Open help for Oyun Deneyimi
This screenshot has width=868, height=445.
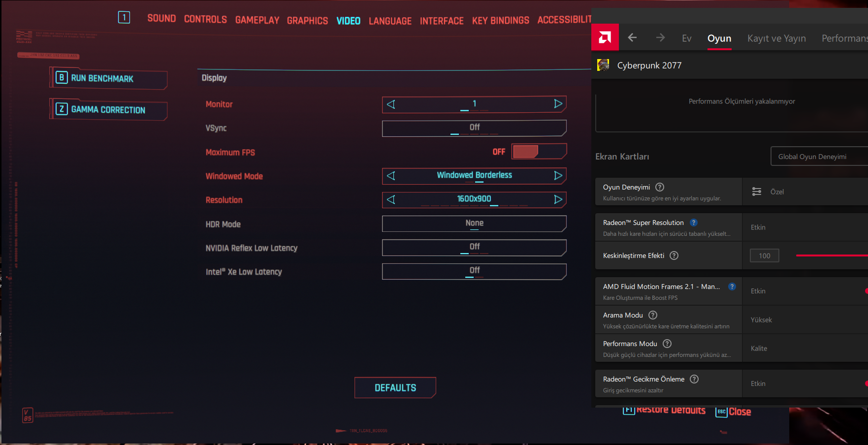pyautogui.click(x=660, y=187)
